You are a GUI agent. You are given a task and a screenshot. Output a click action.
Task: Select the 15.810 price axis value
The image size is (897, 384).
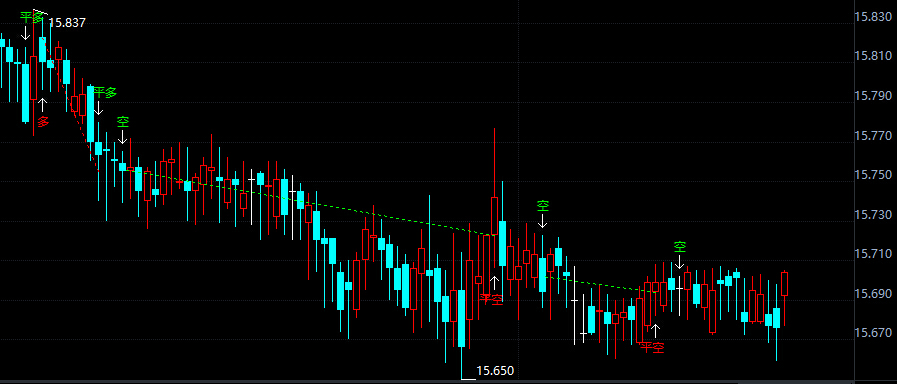click(x=873, y=56)
